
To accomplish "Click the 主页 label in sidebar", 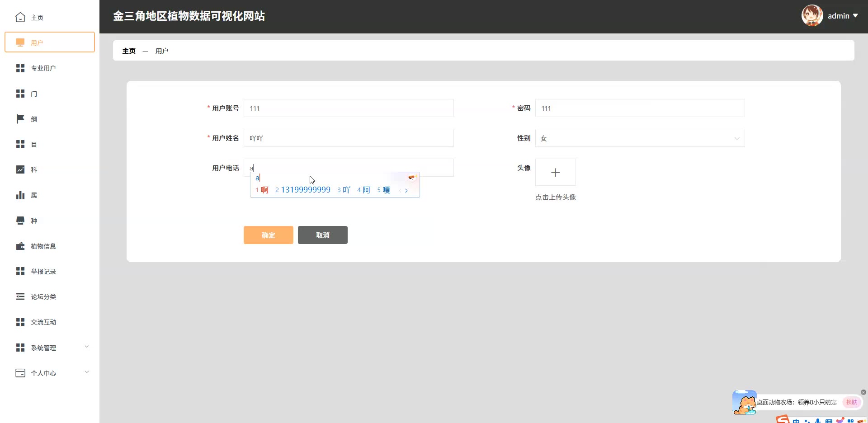I will pos(37,18).
